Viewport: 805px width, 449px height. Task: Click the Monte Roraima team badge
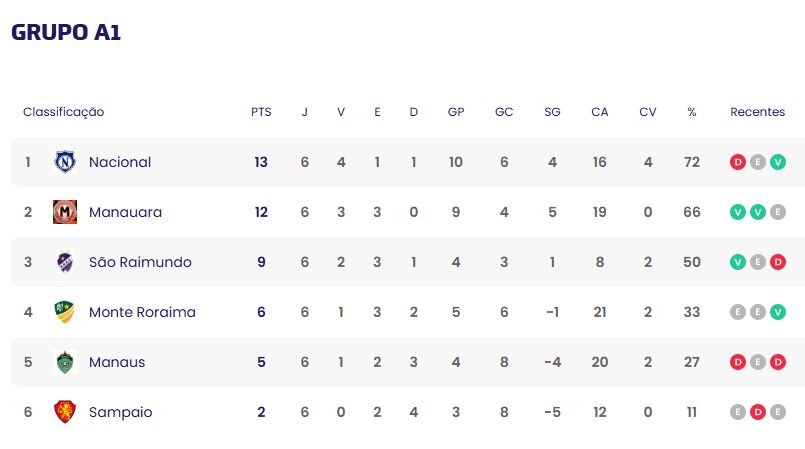click(x=65, y=312)
